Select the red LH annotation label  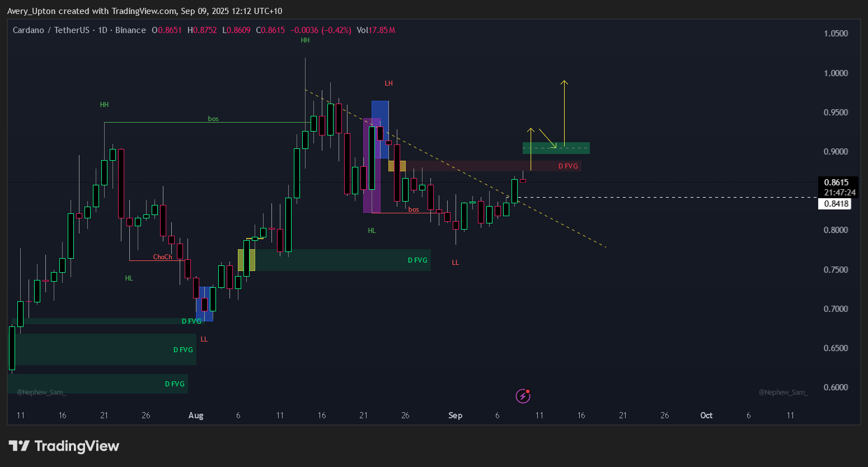tap(389, 83)
